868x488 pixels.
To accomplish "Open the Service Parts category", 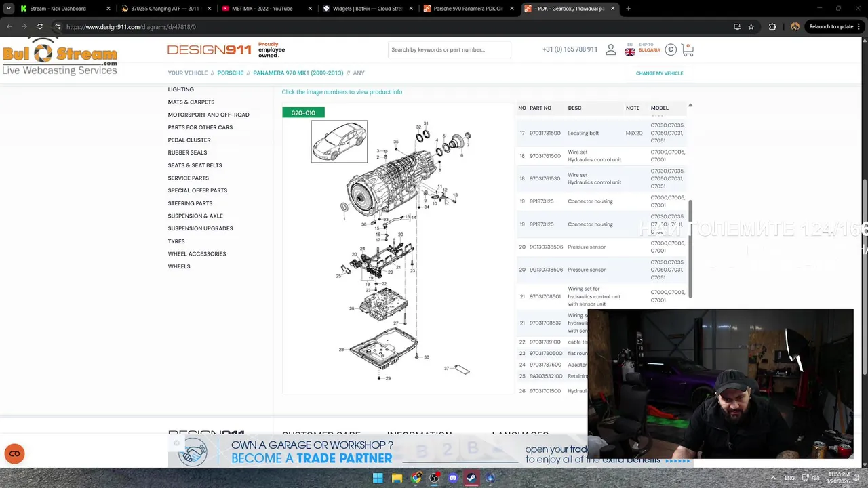I will click(x=188, y=178).
